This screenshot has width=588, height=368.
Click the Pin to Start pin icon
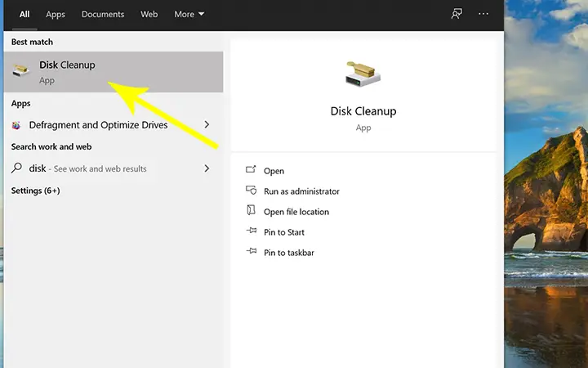252,230
